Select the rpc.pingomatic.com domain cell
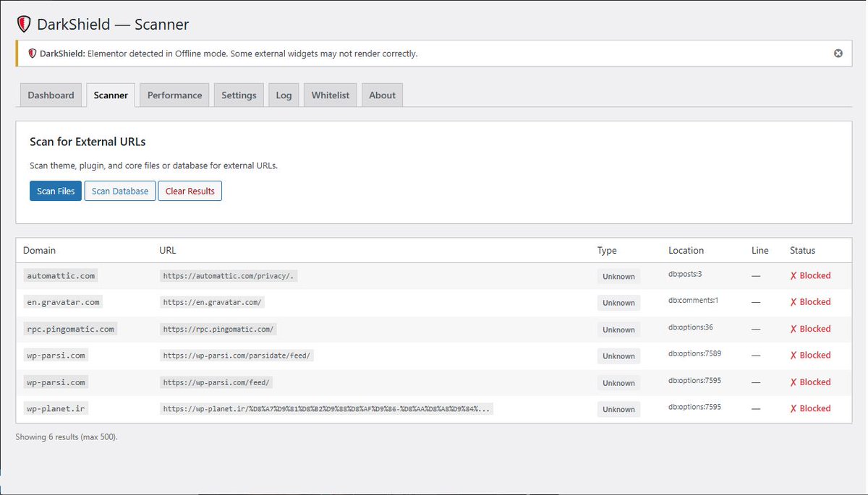This screenshot has width=868, height=495. (x=70, y=329)
